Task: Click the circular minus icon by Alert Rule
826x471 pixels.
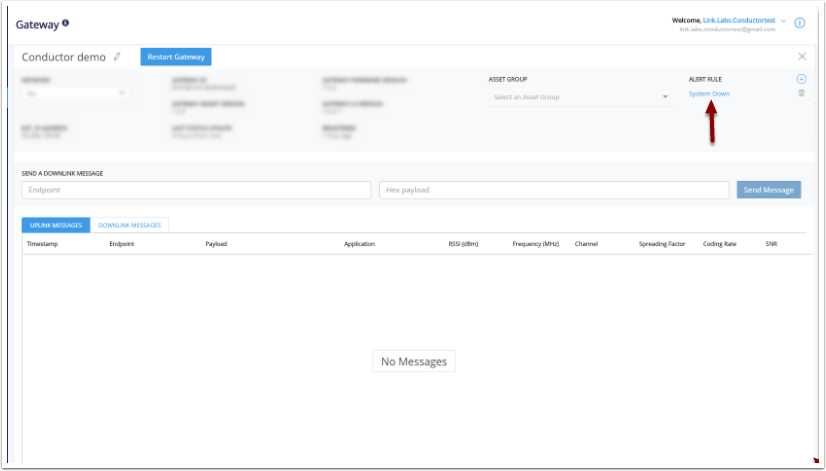Action: (x=801, y=79)
